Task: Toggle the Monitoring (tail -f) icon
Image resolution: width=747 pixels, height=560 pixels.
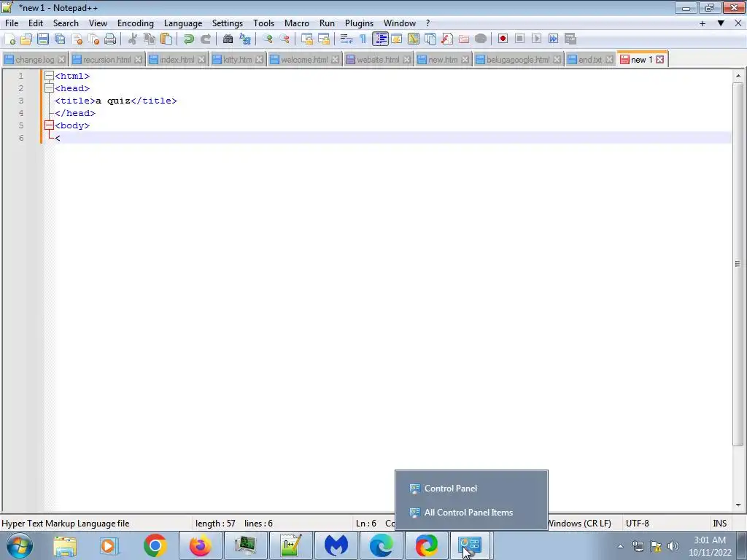Action: [x=480, y=39]
